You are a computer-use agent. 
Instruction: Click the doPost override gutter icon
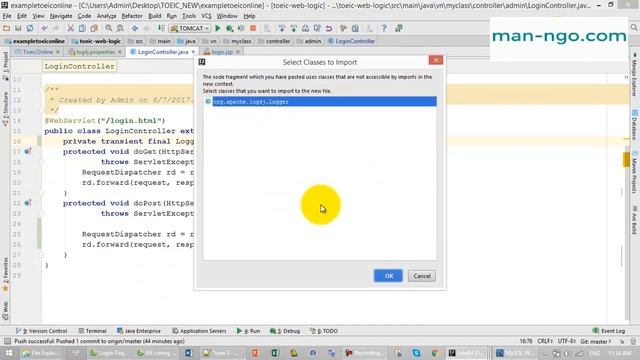[x=27, y=203]
